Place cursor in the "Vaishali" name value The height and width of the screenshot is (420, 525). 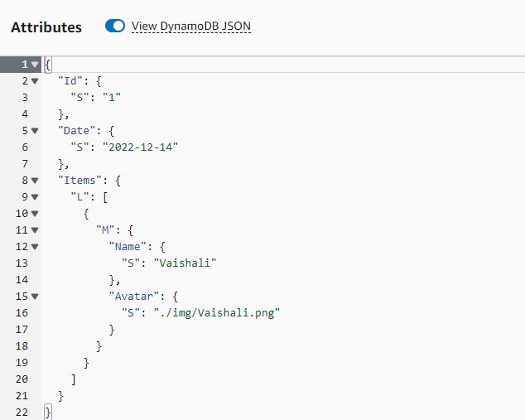(185, 263)
